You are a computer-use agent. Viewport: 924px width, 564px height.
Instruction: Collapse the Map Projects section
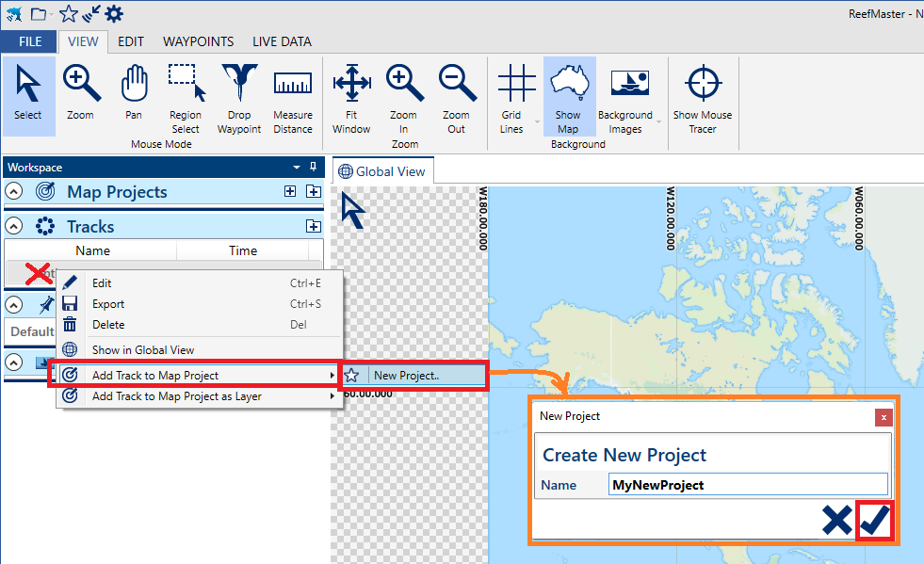(x=14, y=192)
